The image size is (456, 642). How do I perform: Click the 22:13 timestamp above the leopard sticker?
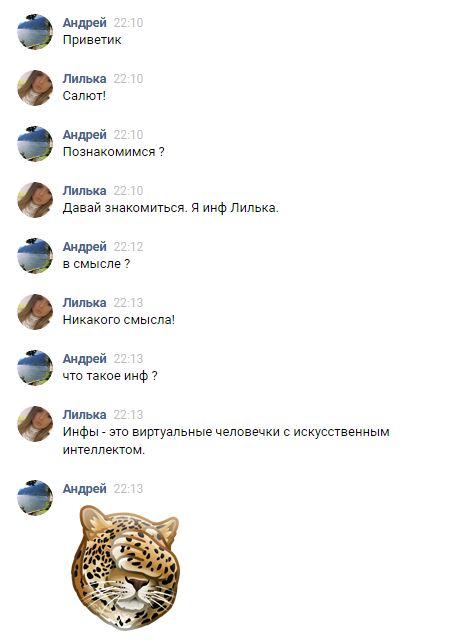click(128, 489)
